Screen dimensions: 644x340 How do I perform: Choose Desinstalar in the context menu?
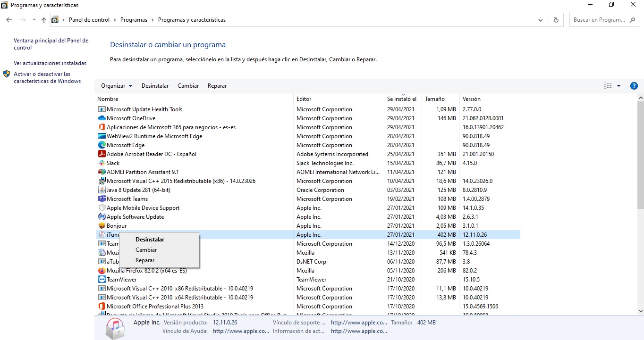(150, 240)
